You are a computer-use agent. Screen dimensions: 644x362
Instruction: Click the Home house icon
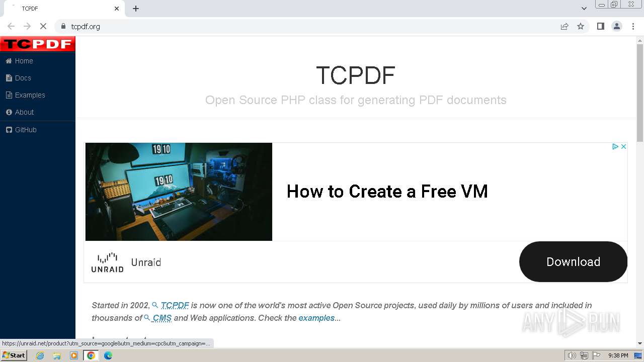tap(9, 61)
